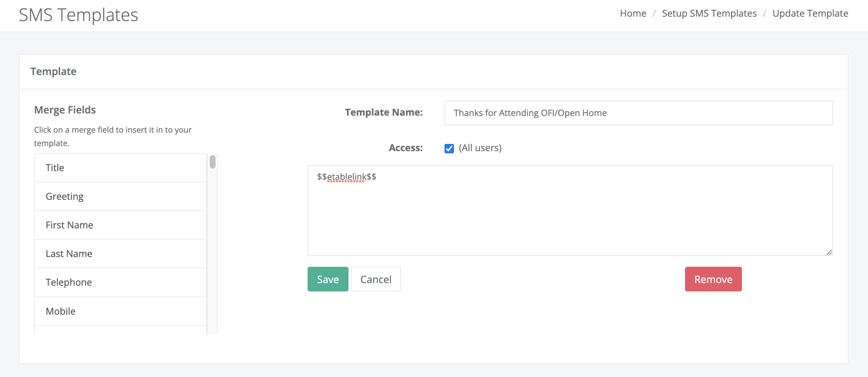Select First Name merge field

(x=120, y=225)
